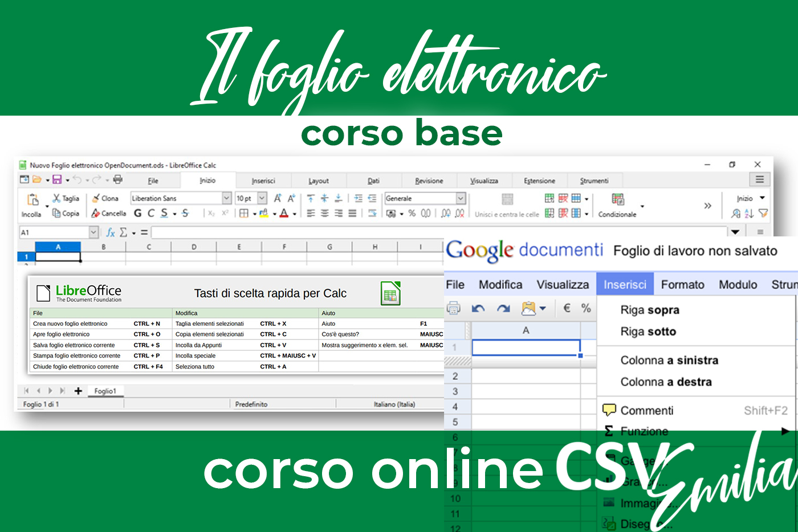Open the Liberation Sans font name dropdown

[226, 198]
